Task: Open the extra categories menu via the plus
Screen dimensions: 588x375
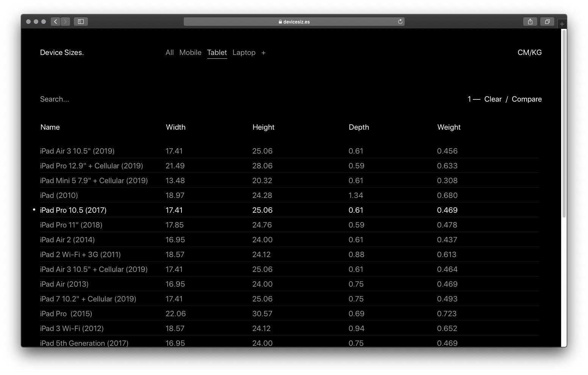Action: [263, 53]
